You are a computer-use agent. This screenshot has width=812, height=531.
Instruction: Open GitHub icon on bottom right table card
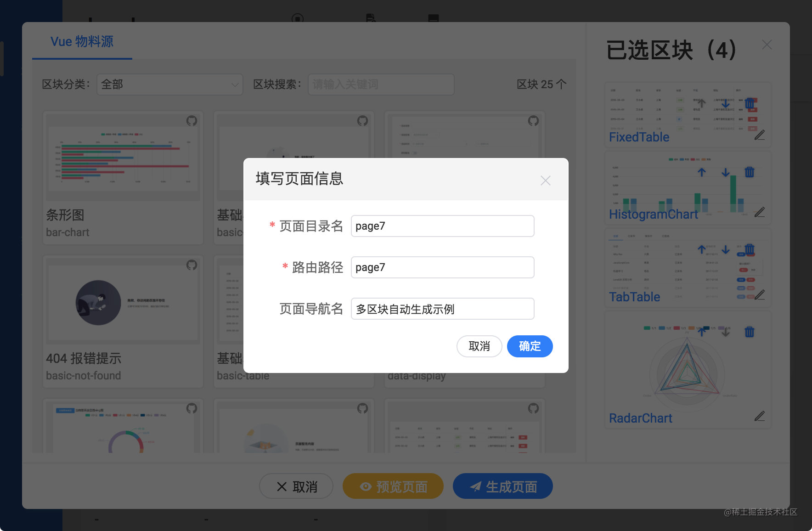tap(533, 408)
